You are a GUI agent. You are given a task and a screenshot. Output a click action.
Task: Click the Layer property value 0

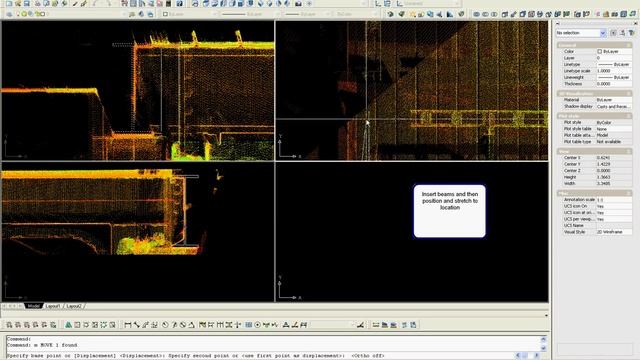(x=613, y=58)
